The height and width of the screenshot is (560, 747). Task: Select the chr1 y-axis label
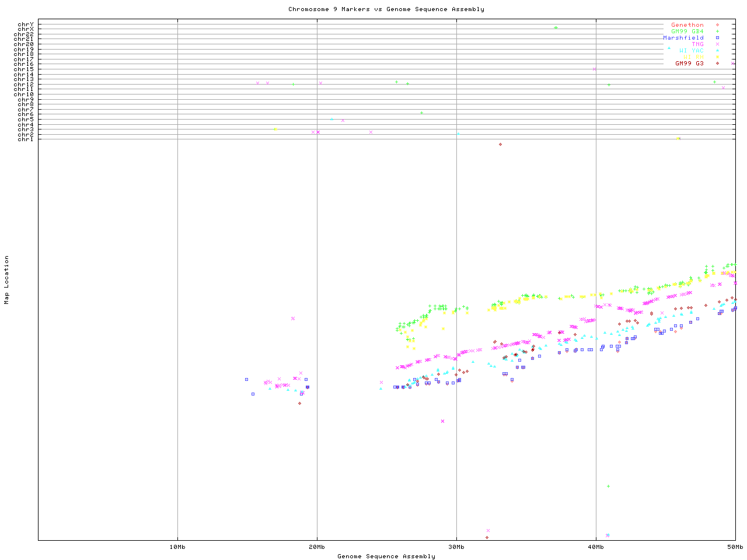coord(26,139)
